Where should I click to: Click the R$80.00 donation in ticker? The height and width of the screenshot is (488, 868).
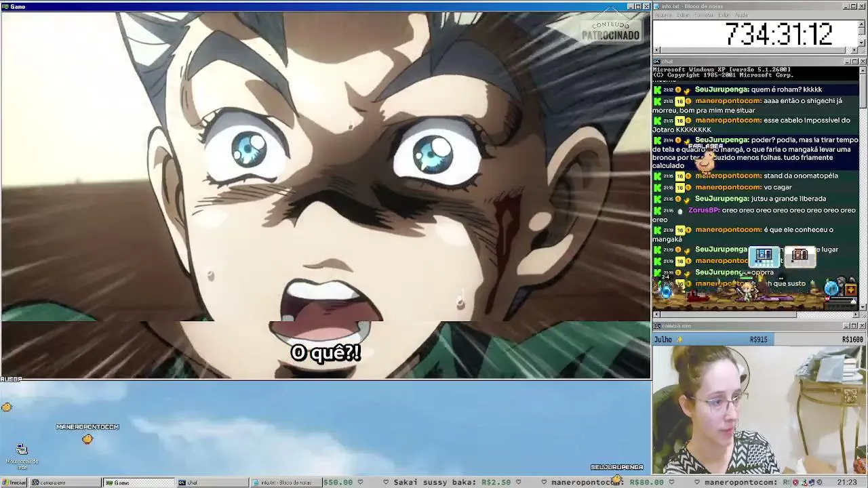point(646,483)
